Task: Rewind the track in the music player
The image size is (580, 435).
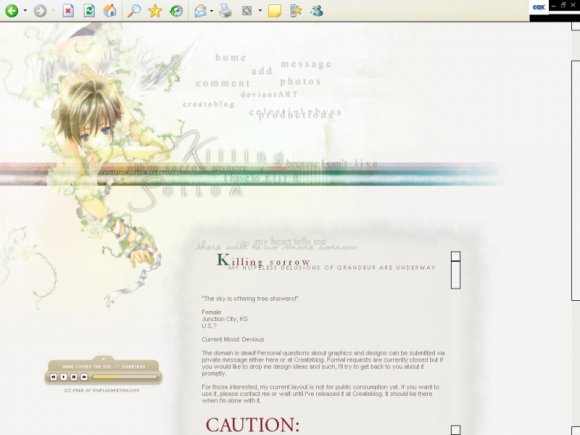Action: coord(53,377)
